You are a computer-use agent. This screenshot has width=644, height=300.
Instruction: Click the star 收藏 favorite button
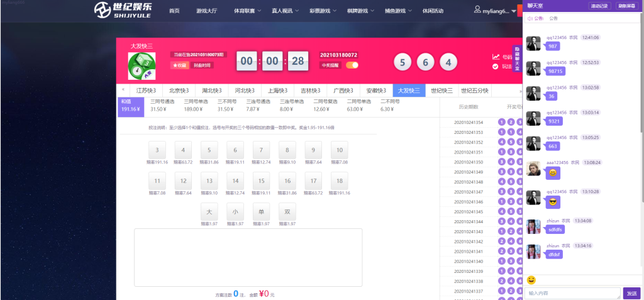[179, 65]
